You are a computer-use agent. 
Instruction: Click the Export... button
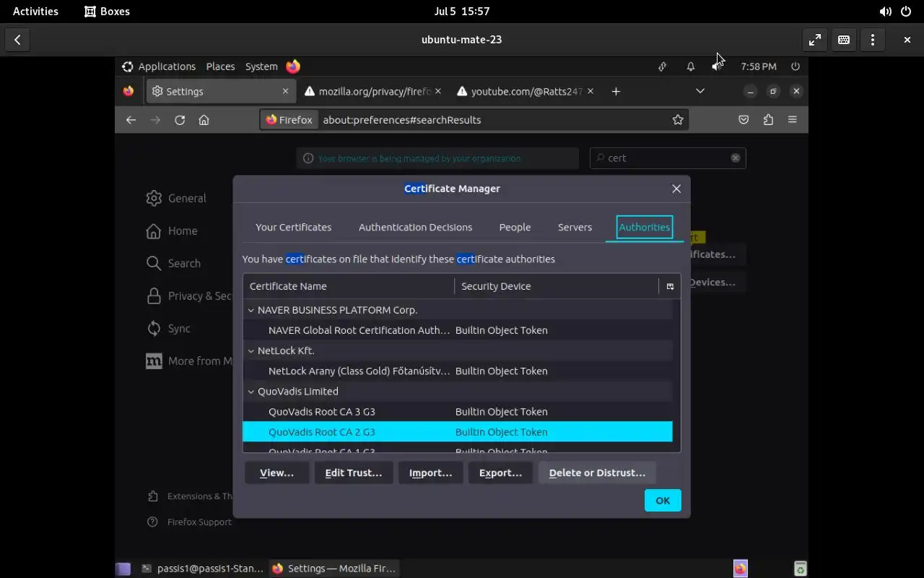coord(500,473)
